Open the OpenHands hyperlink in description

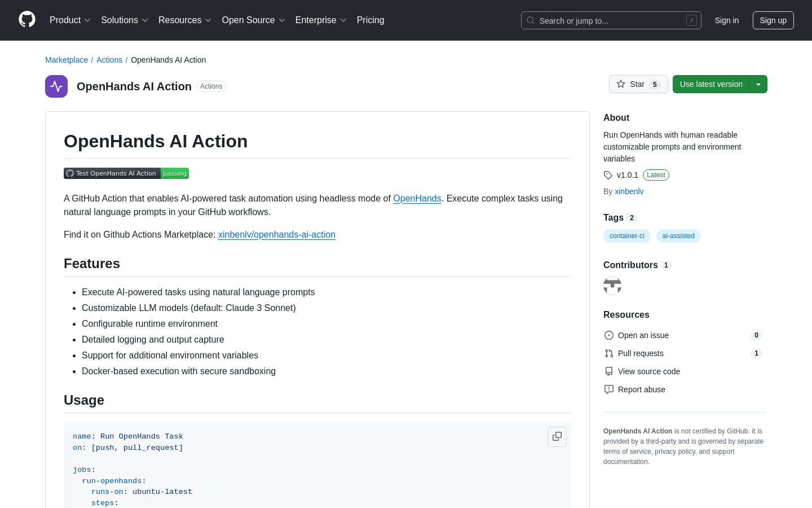417,198
